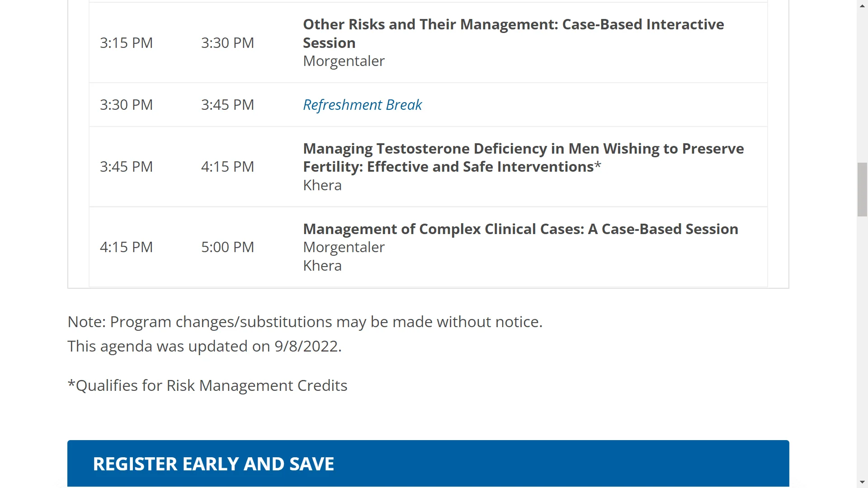This screenshot has width=868, height=488.
Task: Click the scrollbar down arrow
Action: (x=862, y=483)
